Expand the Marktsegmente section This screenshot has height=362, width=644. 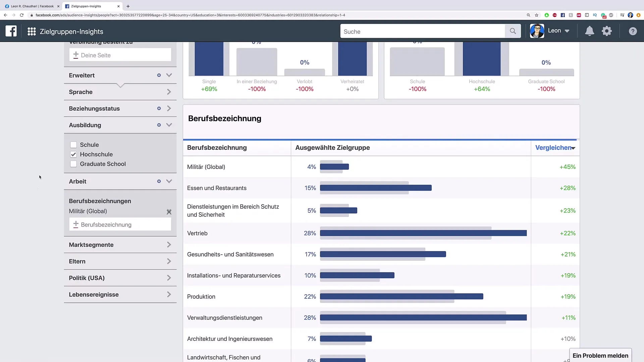click(x=169, y=245)
